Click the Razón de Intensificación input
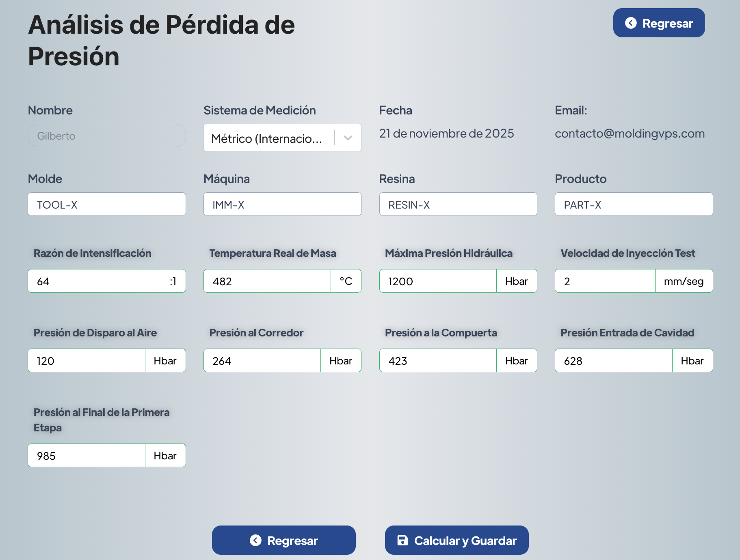The image size is (740, 560). click(94, 281)
